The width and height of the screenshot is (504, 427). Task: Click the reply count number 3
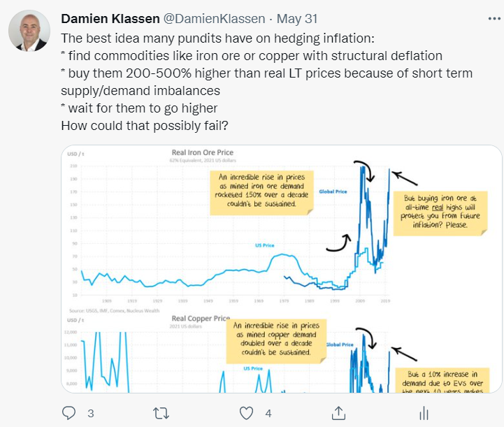(90, 413)
